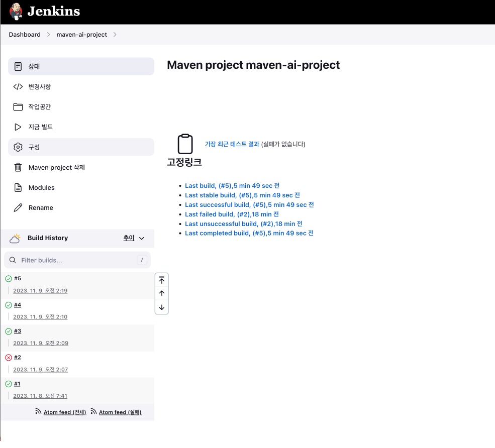Open Atom feed (실패) link

pyautogui.click(x=120, y=412)
